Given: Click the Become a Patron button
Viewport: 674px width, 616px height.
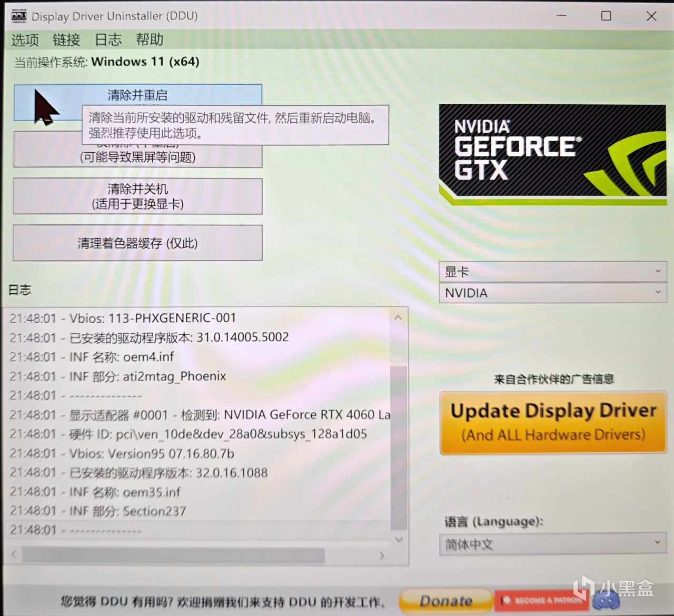Looking at the screenshot, I should 542,600.
